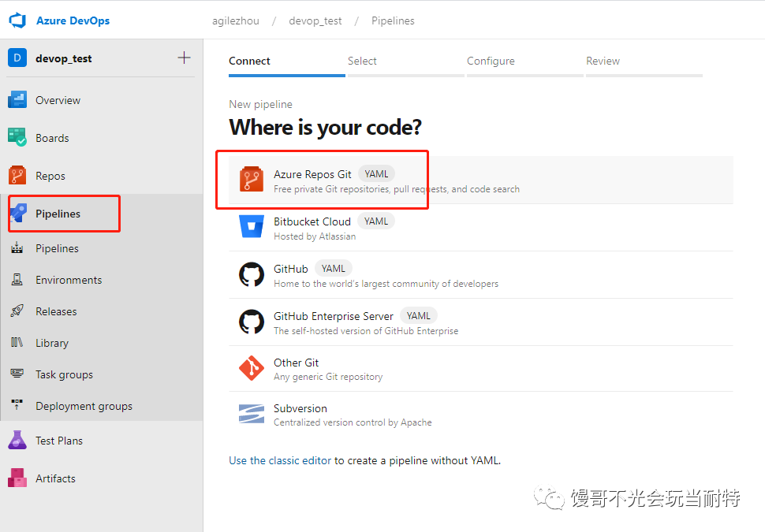
Task: Click the YAML badge on GitHub Enterprise Server row
Action: (419, 316)
